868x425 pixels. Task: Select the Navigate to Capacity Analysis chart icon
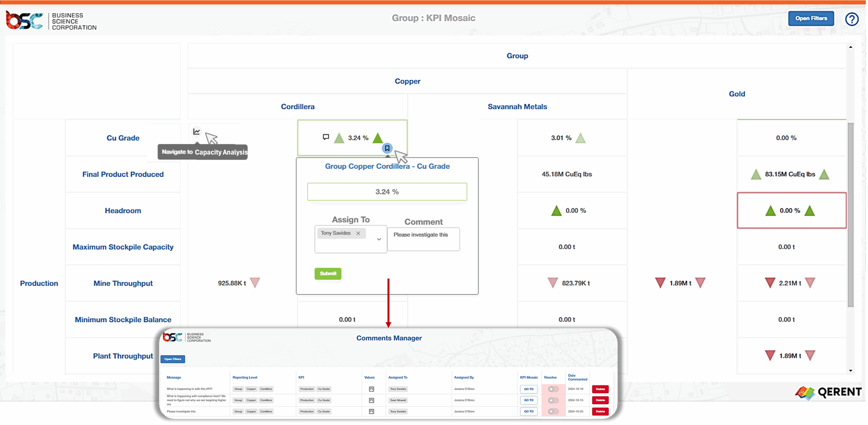point(197,132)
